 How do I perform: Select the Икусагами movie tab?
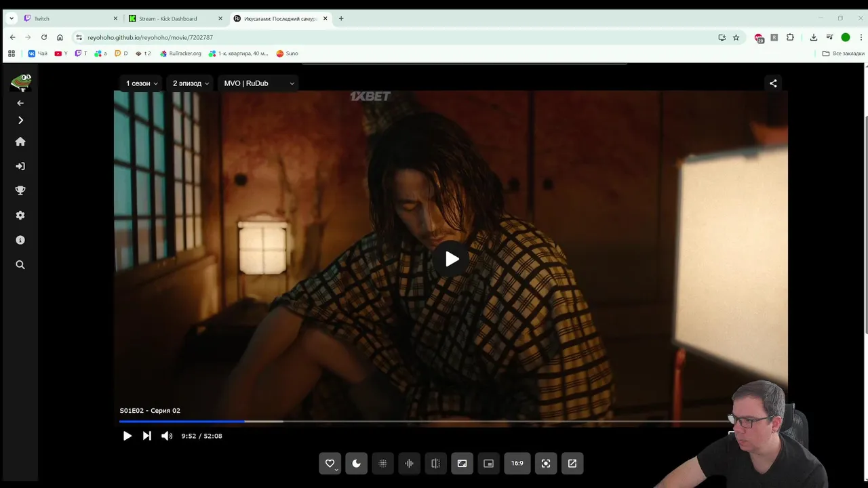(x=279, y=18)
